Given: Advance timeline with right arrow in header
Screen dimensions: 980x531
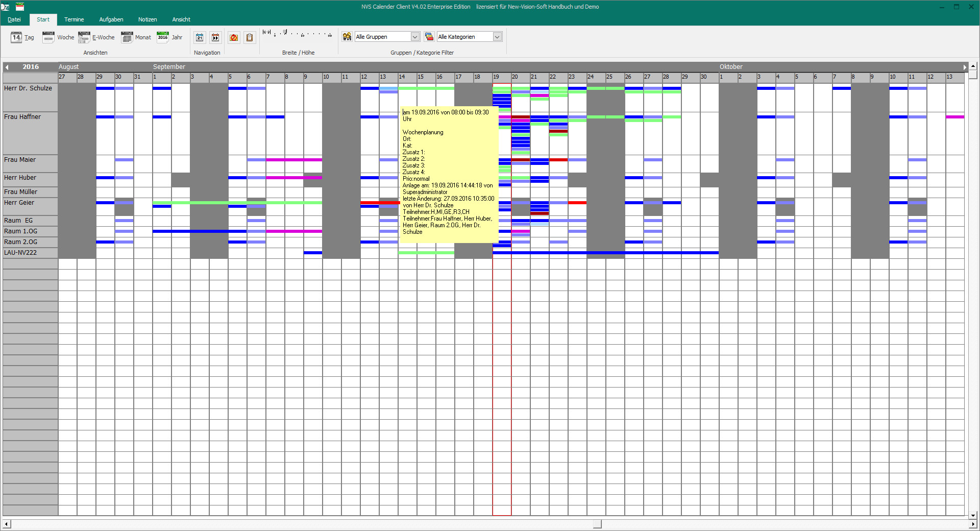Looking at the screenshot, I should point(965,67).
